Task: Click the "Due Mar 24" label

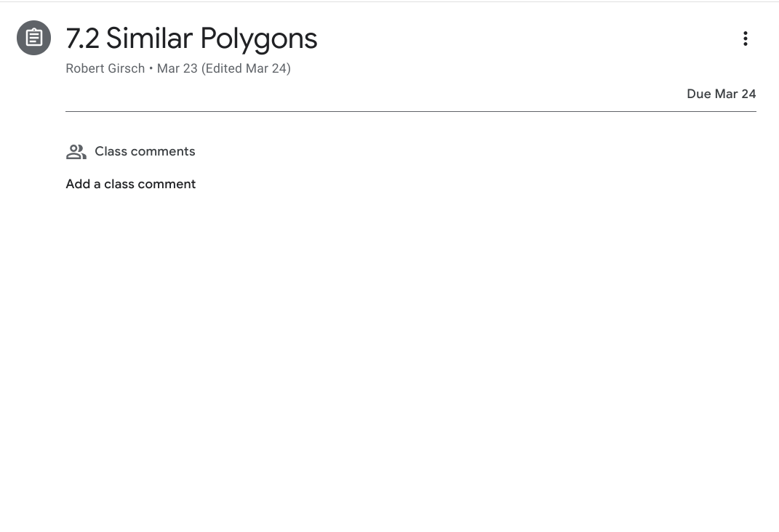Action: pos(721,94)
